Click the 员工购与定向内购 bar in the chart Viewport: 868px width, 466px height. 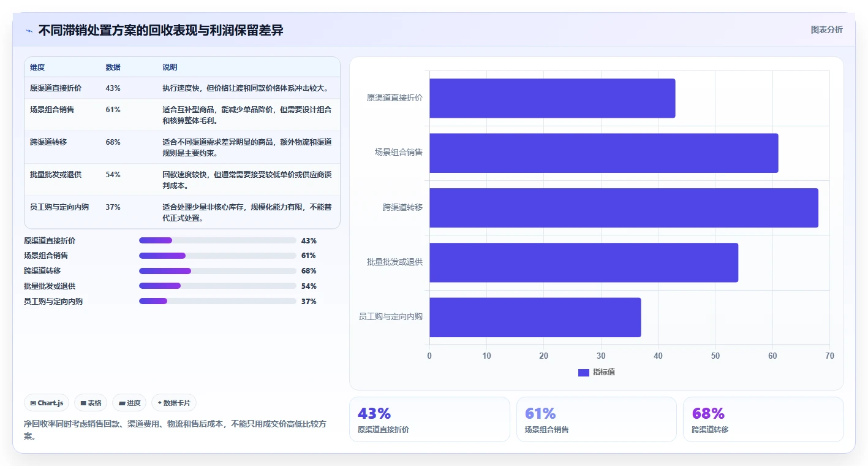tap(535, 317)
